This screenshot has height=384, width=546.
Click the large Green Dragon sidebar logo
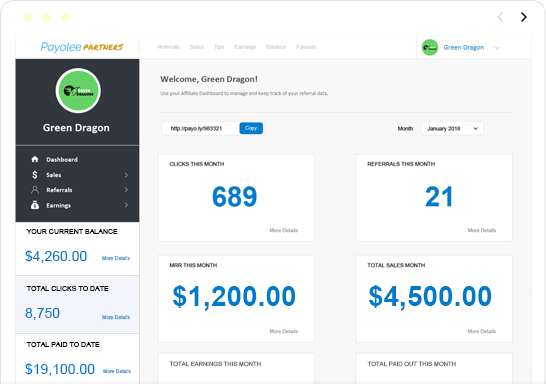(78, 91)
